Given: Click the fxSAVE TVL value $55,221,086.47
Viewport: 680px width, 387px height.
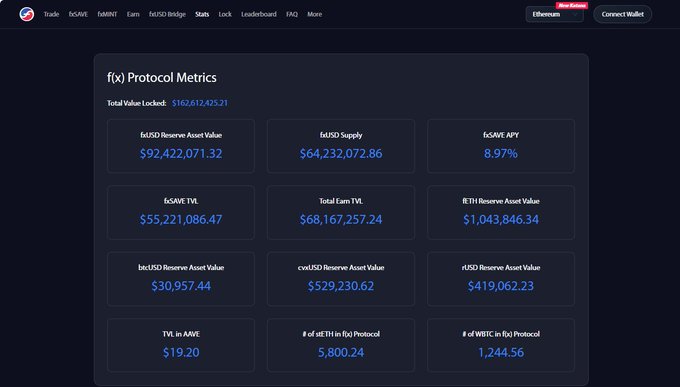Looking at the screenshot, I should (x=181, y=220).
